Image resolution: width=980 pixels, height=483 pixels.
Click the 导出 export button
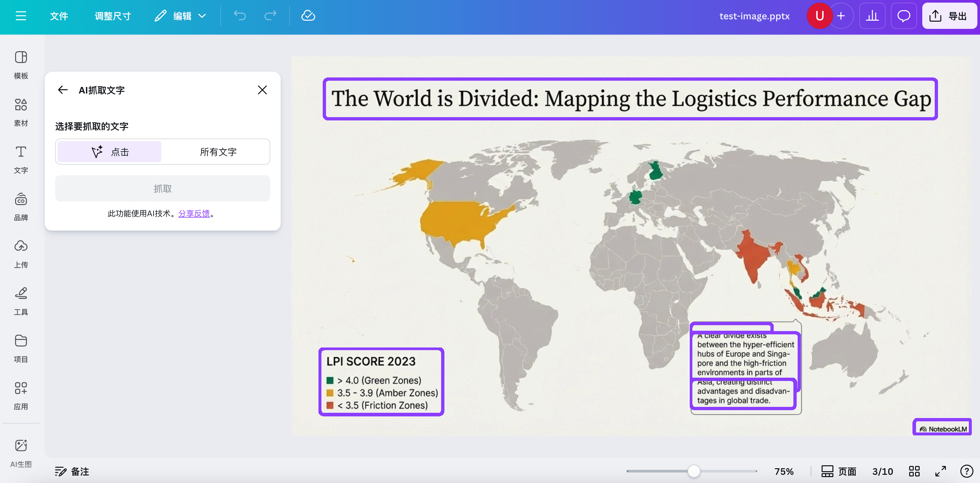click(x=949, y=16)
